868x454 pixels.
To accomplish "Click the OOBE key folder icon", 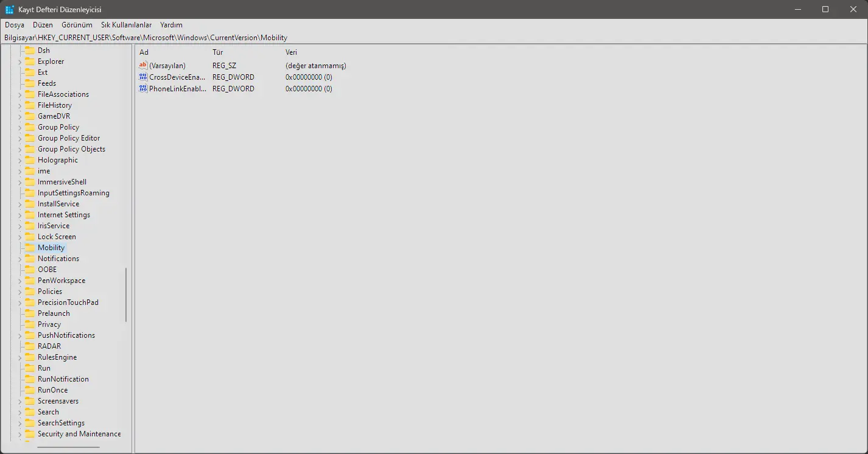I will tap(29, 270).
